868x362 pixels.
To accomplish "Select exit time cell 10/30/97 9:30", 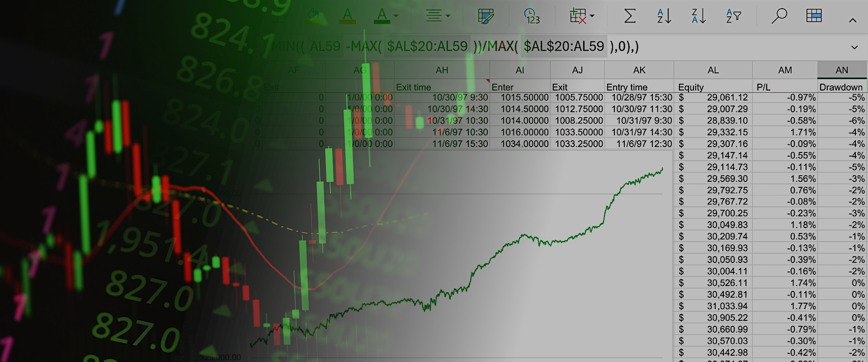I will [442, 97].
